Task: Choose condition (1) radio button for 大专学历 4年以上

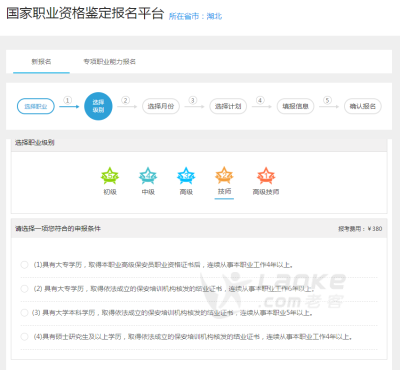Action: pyautogui.click(x=24, y=265)
